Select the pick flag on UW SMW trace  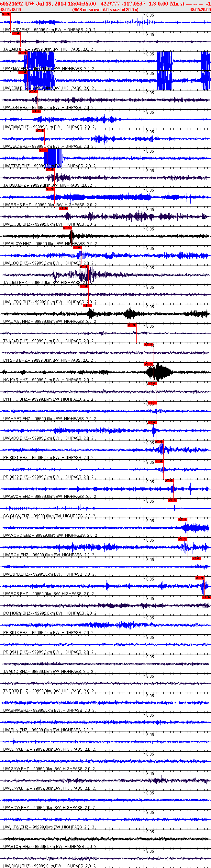[36, 111]
